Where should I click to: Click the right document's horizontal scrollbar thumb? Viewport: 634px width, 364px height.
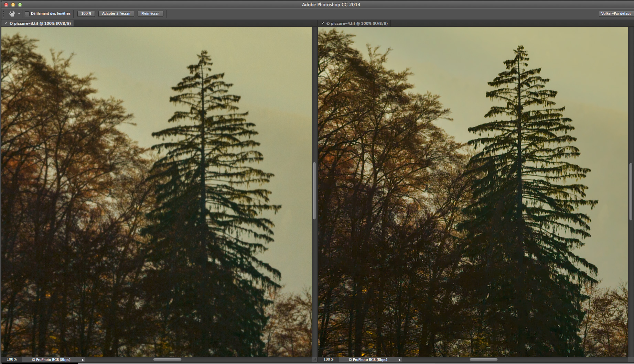pyautogui.click(x=484, y=360)
